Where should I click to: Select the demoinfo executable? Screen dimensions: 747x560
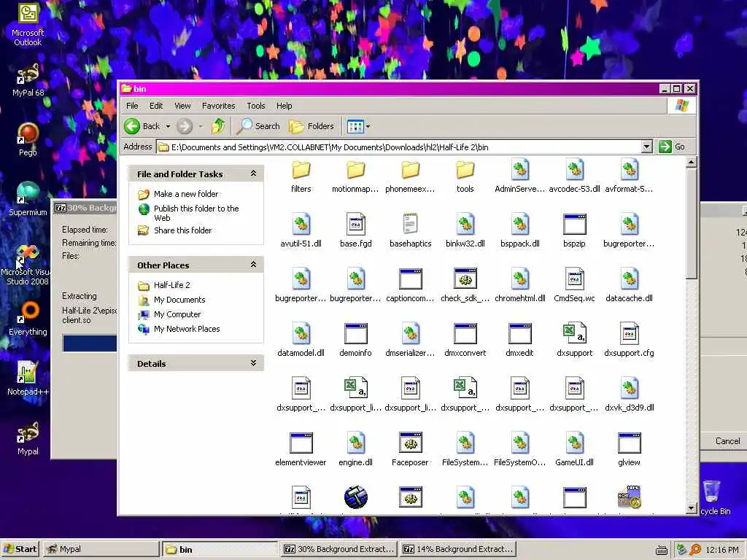pos(356,341)
